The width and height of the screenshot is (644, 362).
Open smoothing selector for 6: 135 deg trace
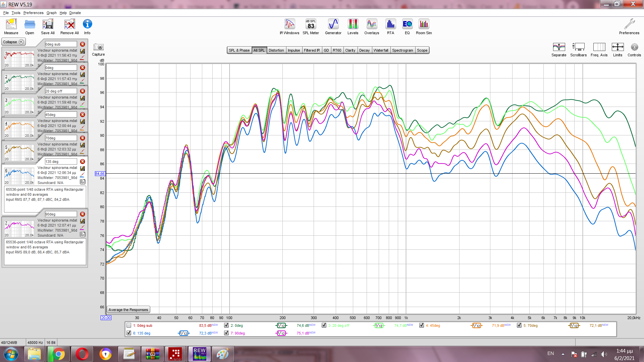click(183, 334)
